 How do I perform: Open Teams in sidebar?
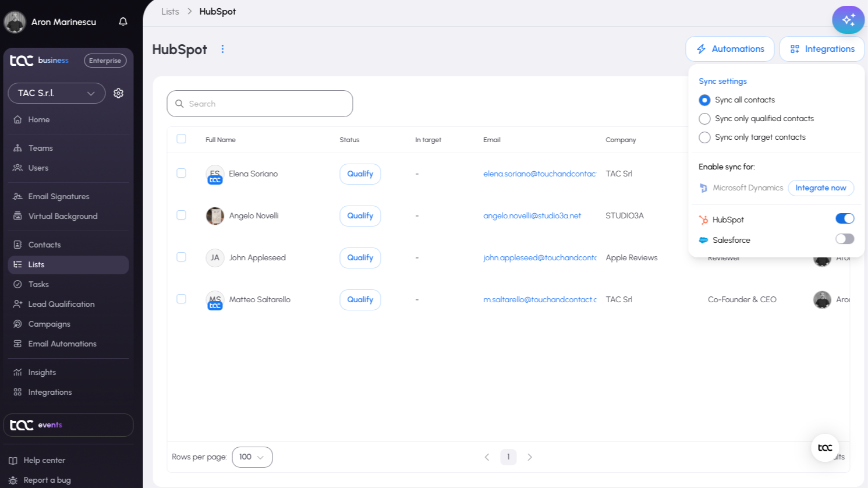pos(68,148)
